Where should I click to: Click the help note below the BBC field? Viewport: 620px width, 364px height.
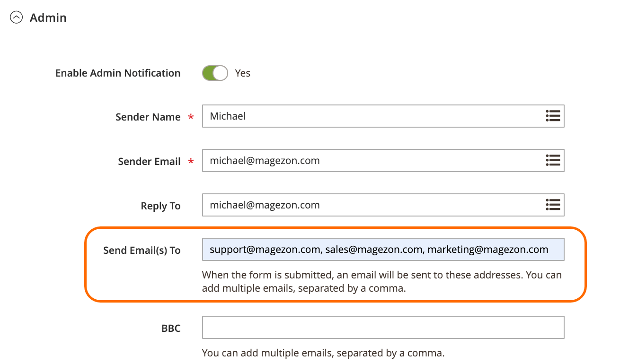[323, 353]
